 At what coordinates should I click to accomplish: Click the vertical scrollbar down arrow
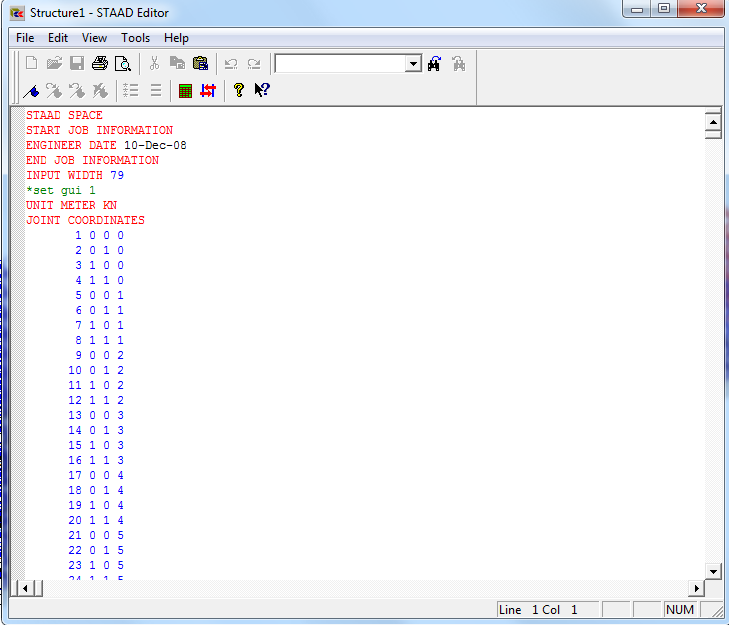(x=713, y=571)
